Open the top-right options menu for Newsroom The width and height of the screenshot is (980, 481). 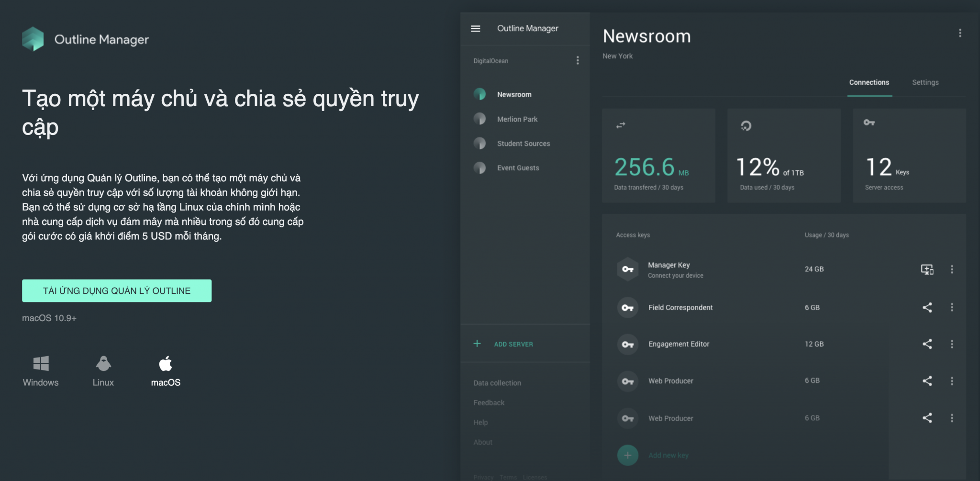pos(960,33)
